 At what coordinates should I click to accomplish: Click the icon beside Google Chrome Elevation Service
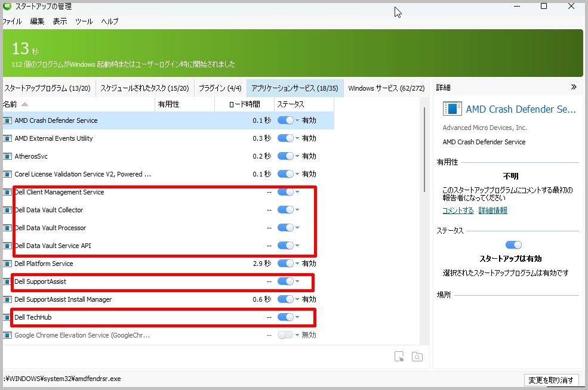tap(7, 335)
